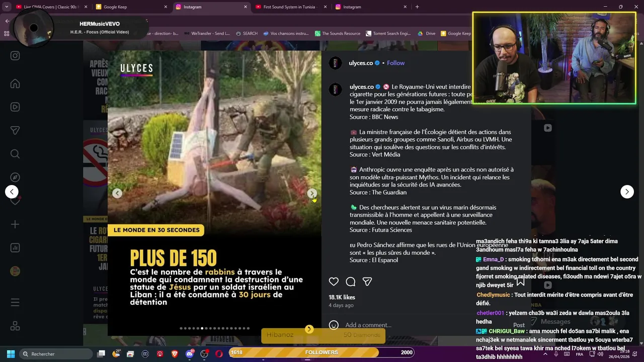Go to previous post with left arrow
This screenshot has width=644, height=362.
coord(12,192)
